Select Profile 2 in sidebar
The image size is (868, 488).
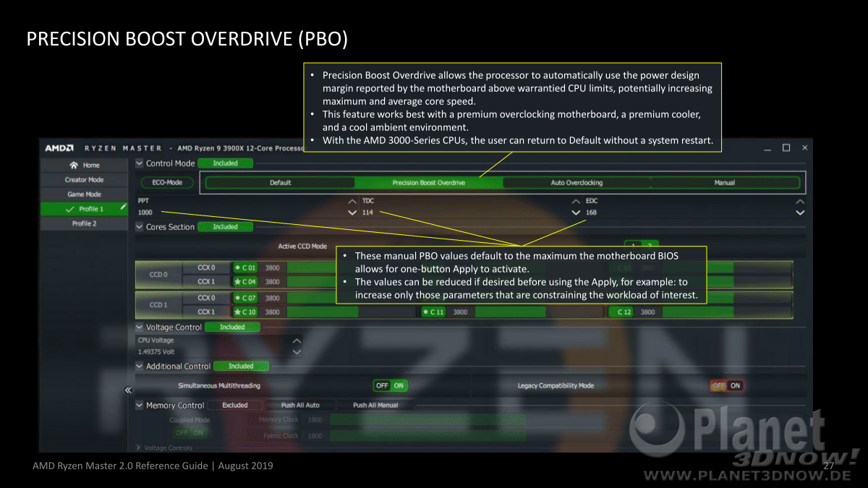[85, 223]
